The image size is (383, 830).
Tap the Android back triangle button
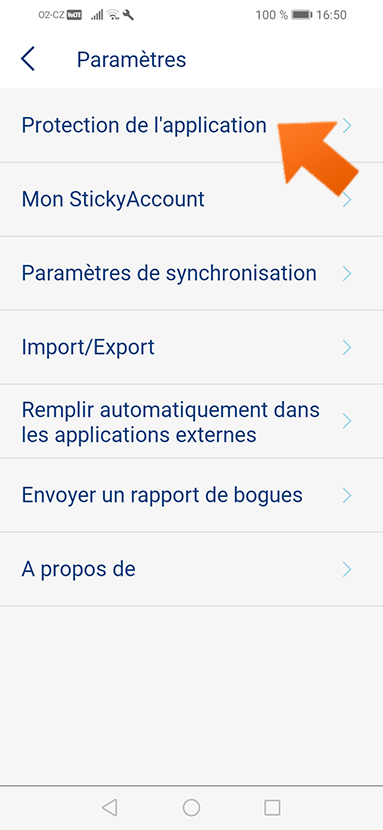(110, 807)
